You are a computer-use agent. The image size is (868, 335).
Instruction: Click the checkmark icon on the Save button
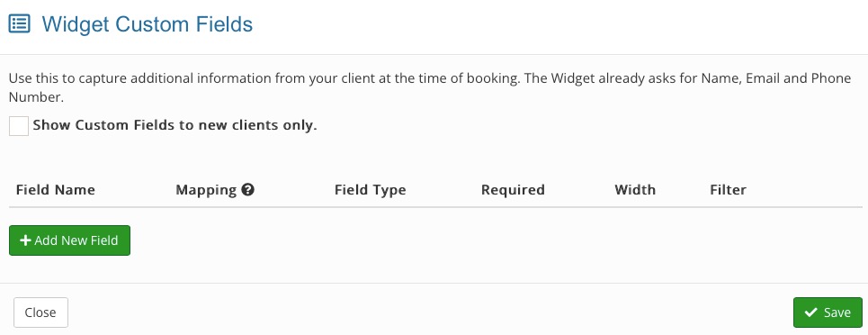tap(811, 312)
